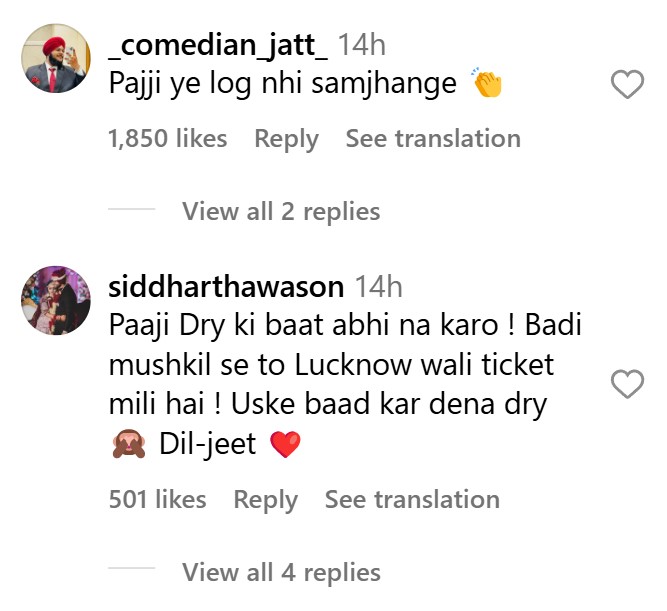Click the 'Pajji ye log nhi samjhange' comment text
The image size is (667, 611).
[x=283, y=84]
